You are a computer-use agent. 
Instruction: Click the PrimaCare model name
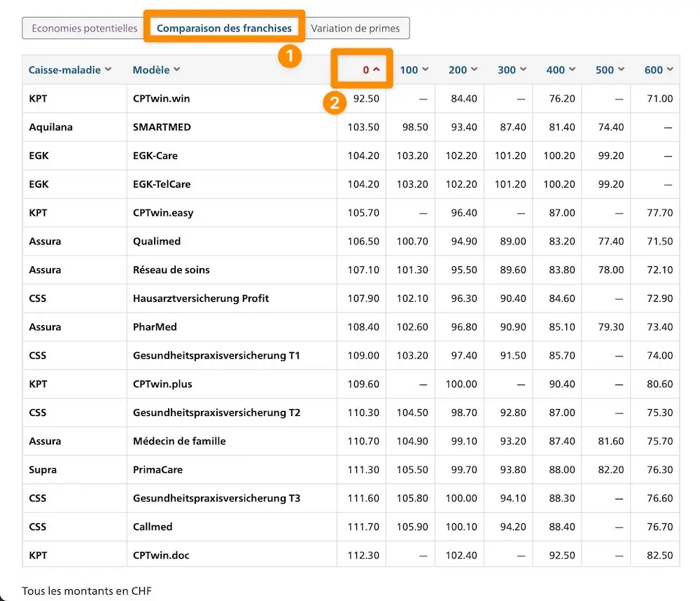pos(157,470)
